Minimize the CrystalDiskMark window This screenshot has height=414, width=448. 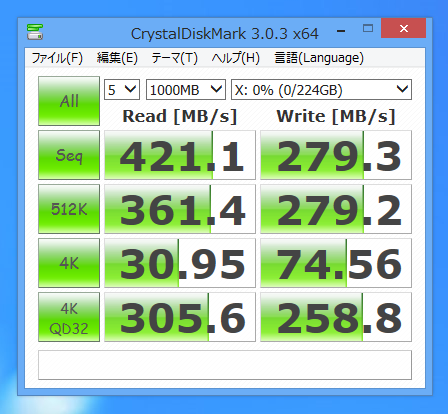[341, 31]
